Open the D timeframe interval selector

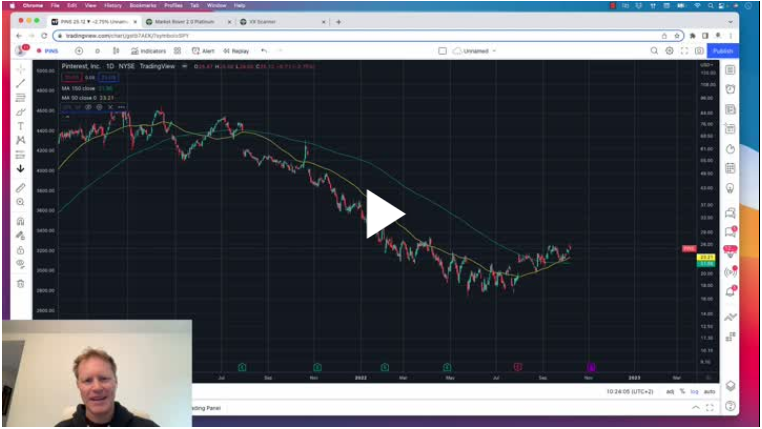point(97,51)
